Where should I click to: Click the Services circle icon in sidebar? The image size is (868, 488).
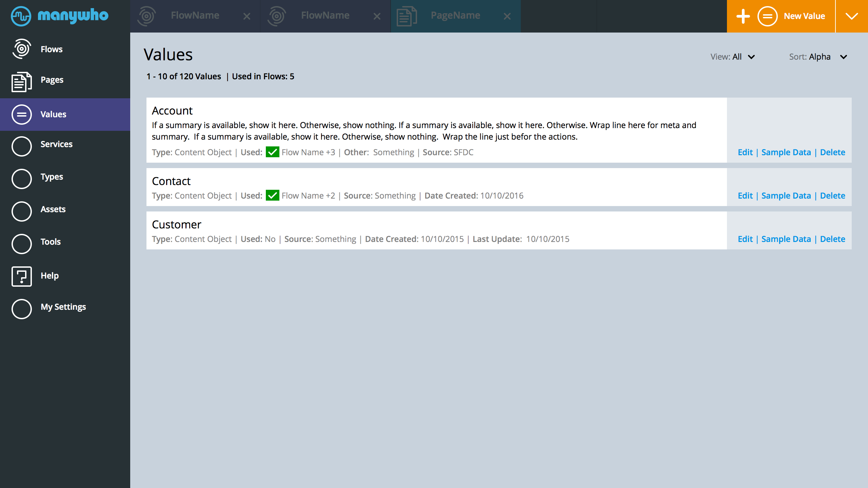point(22,146)
